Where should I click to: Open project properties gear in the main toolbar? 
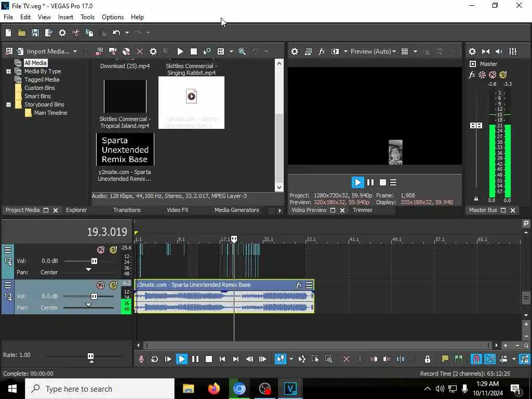point(62,33)
